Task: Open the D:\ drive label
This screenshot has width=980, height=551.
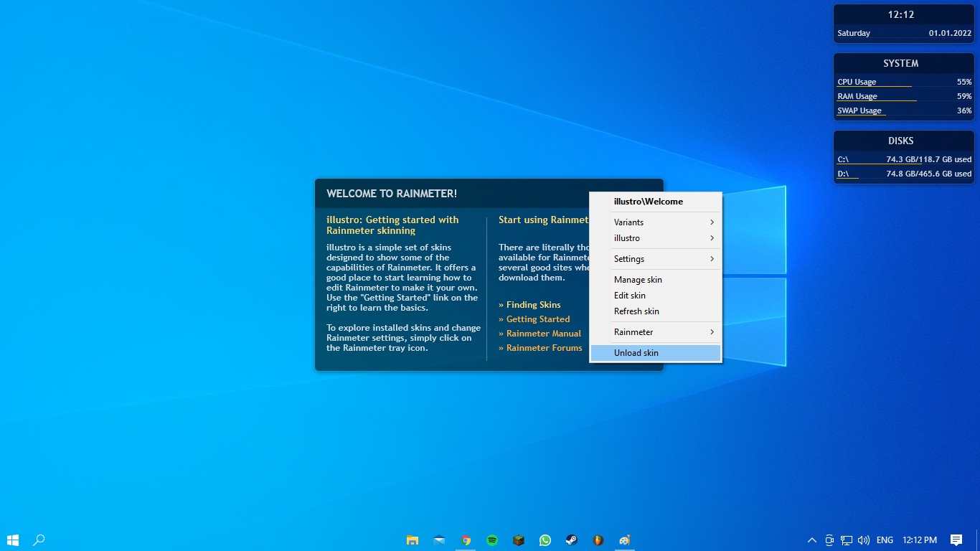Action: (843, 174)
